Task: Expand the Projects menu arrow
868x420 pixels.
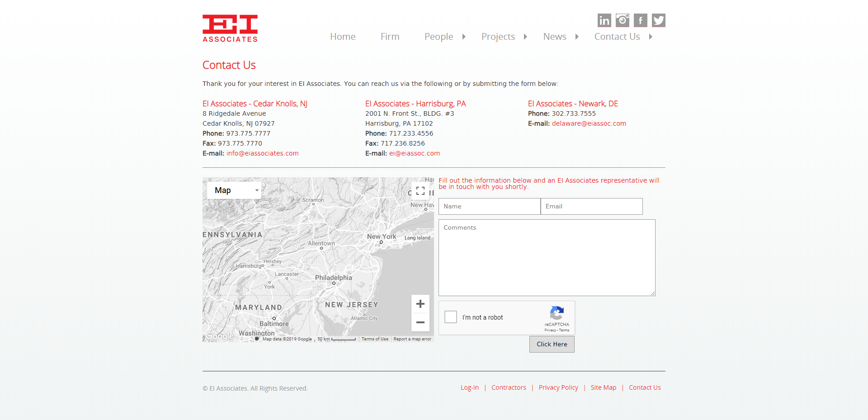Action: 525,37
